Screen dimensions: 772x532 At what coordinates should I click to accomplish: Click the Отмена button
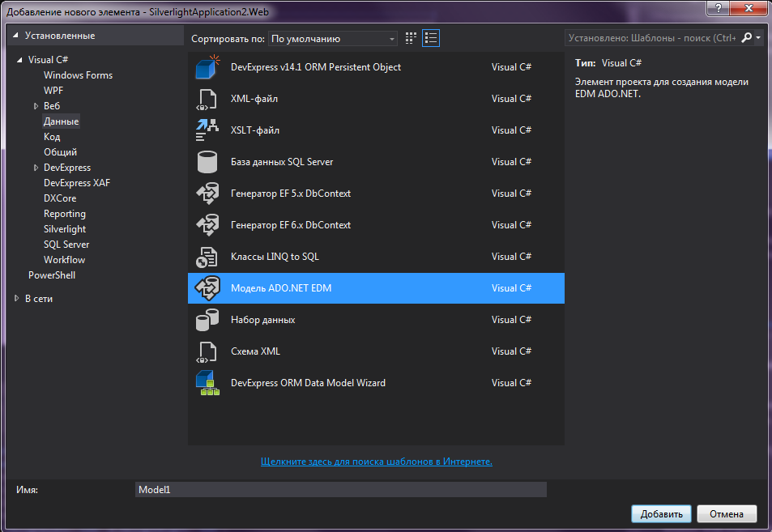[x=727, y=514]
